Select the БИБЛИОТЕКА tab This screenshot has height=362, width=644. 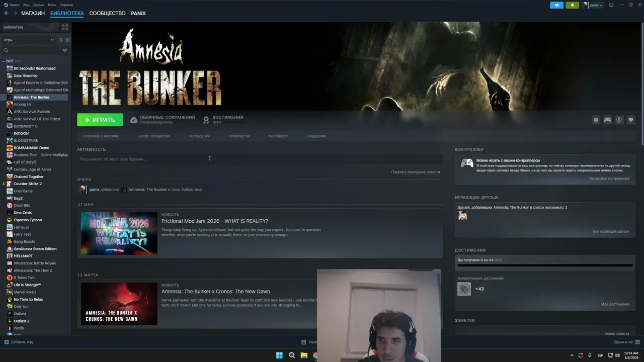[x=67, y=13]
